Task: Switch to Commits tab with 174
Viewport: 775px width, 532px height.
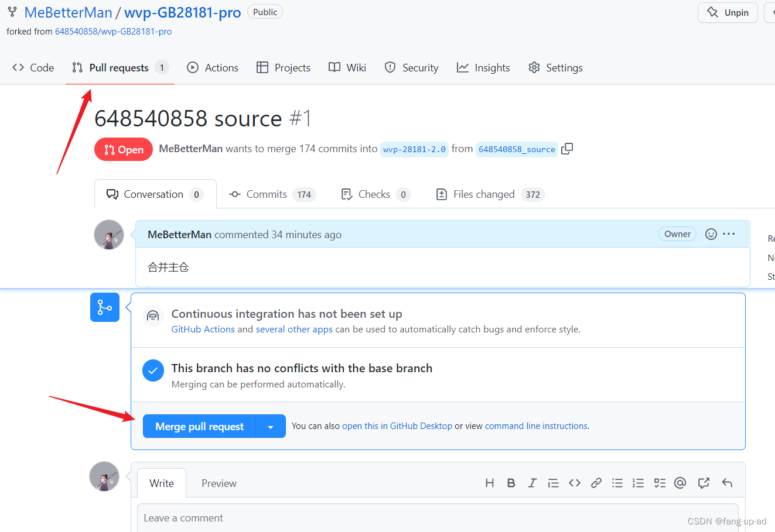Action: (x=272, y=194)
